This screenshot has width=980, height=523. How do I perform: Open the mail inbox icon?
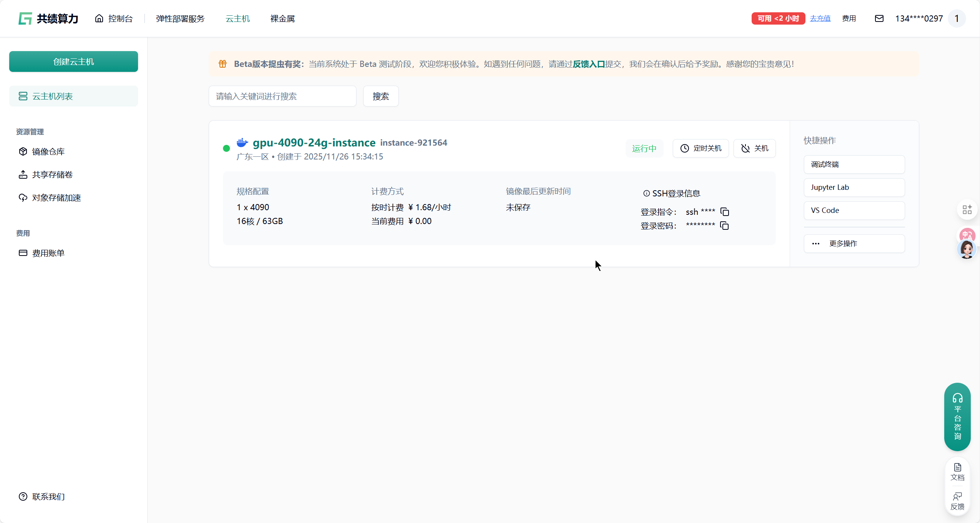click(x=879, y=18)
